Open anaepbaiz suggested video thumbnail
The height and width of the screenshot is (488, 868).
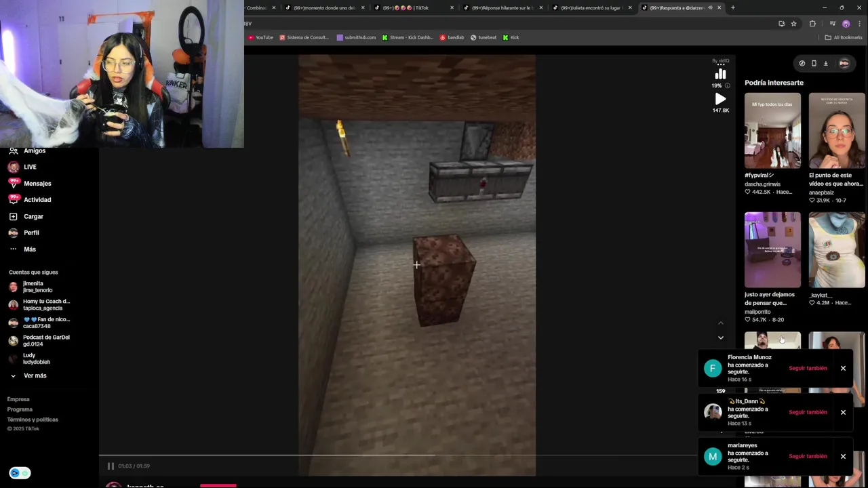(x=837, y=131)
